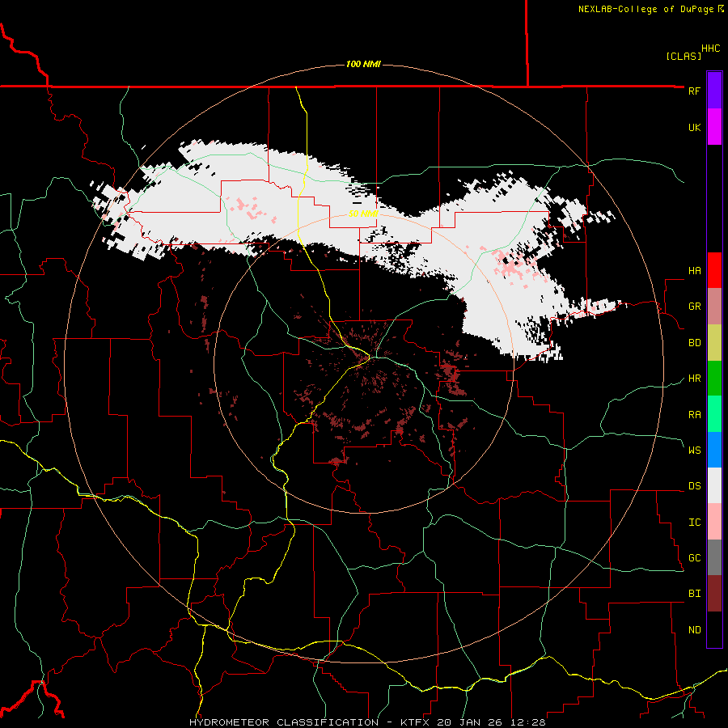Image resolution: width=728 pixels, height=728 pixels.
Task: Click the UK magenta legend swatch
Action: click(x=714, y=127)
